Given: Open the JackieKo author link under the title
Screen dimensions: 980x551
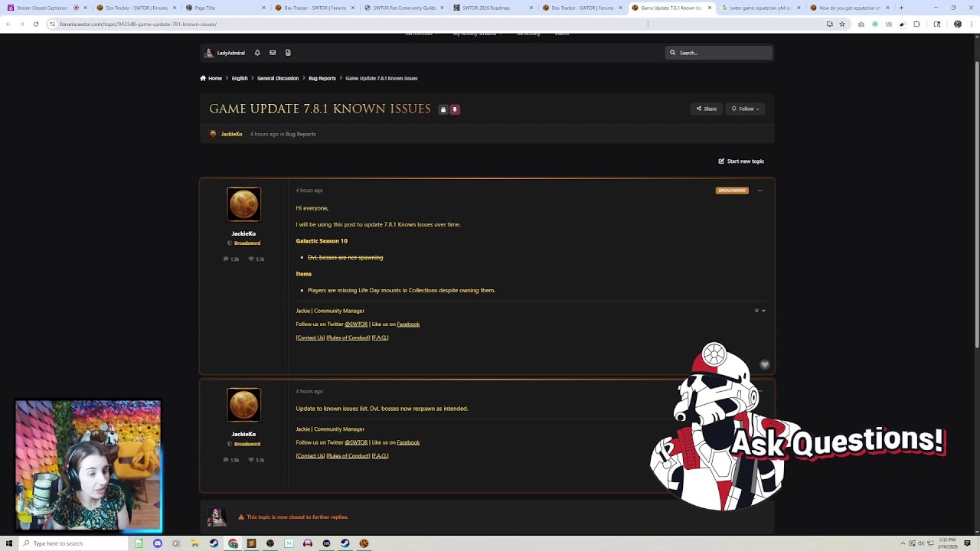Looking at the screenshot, I should click(231, 135).
